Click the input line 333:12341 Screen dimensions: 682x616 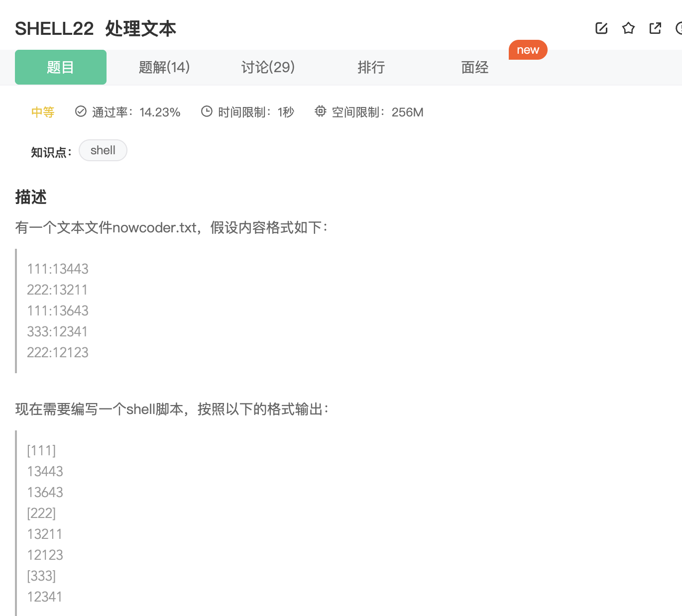click(57, 331)
